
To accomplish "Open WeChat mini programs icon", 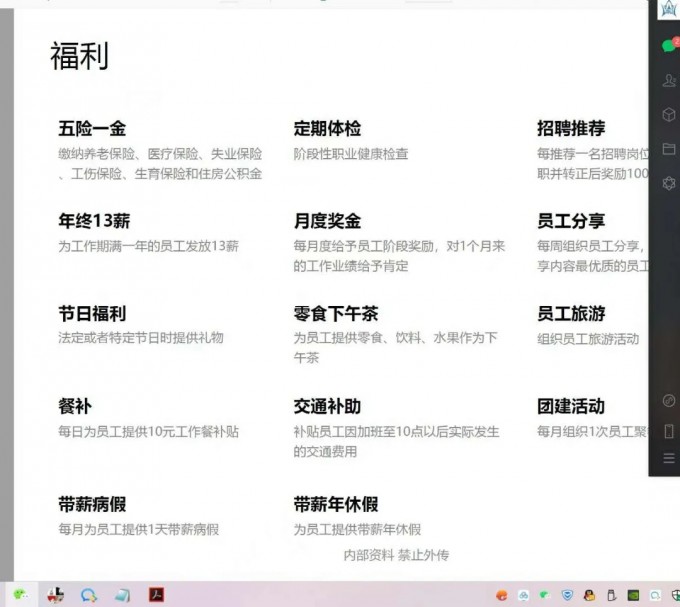I will pyautogui.click(x=669, y=400).
